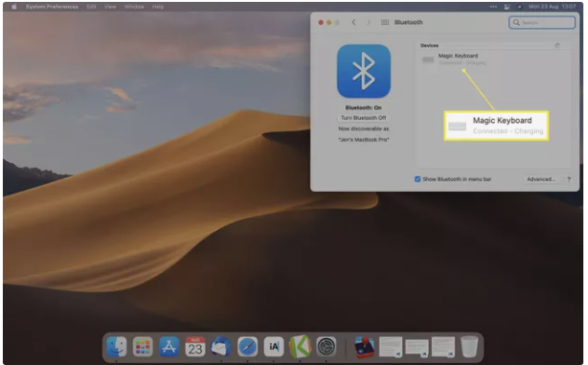Open Calendar showing 23 in Dock
The image size is (588, 365).
coord(195,346)
